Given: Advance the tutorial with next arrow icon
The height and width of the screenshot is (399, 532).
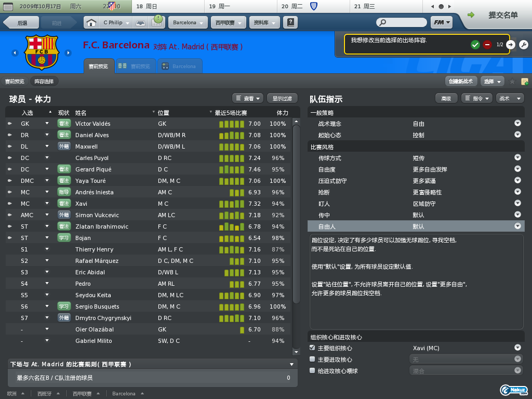Looking at the screenshot, I should click(x=511, y=45).
